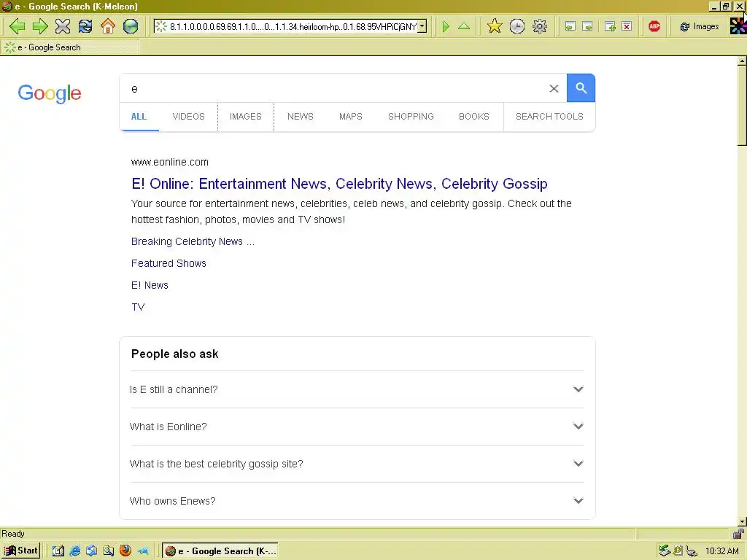Click the globe search icon in the toolbar
747x560 pixels.
coord(131,26)
